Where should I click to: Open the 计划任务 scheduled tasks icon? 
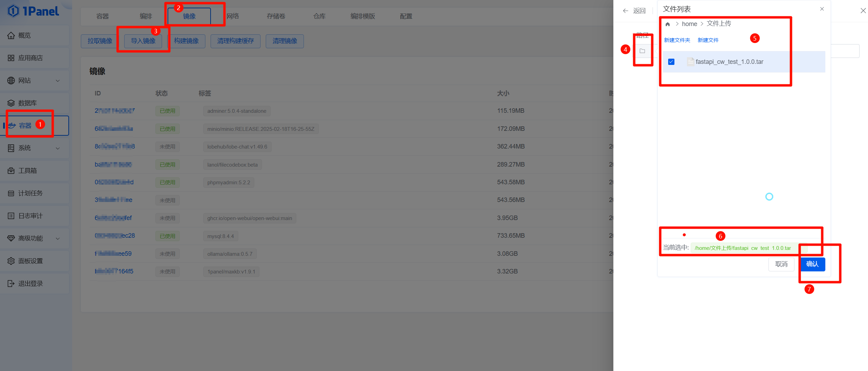(11, 193)
